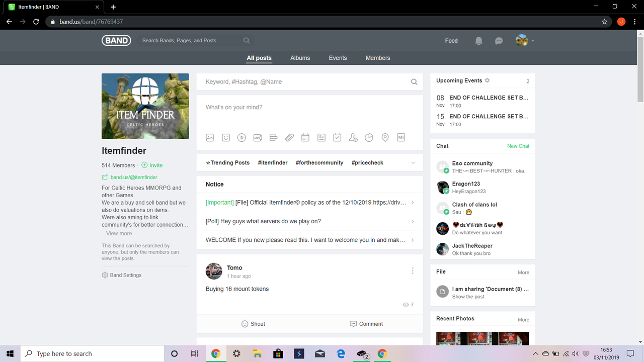Open the chat bubble icon in header
The image size is (644, 362).
499,41
